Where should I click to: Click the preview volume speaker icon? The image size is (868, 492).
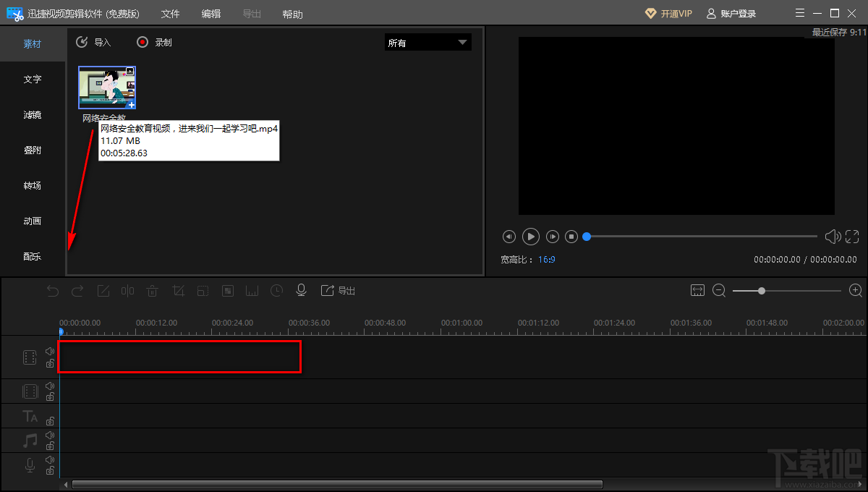(833, 237)
